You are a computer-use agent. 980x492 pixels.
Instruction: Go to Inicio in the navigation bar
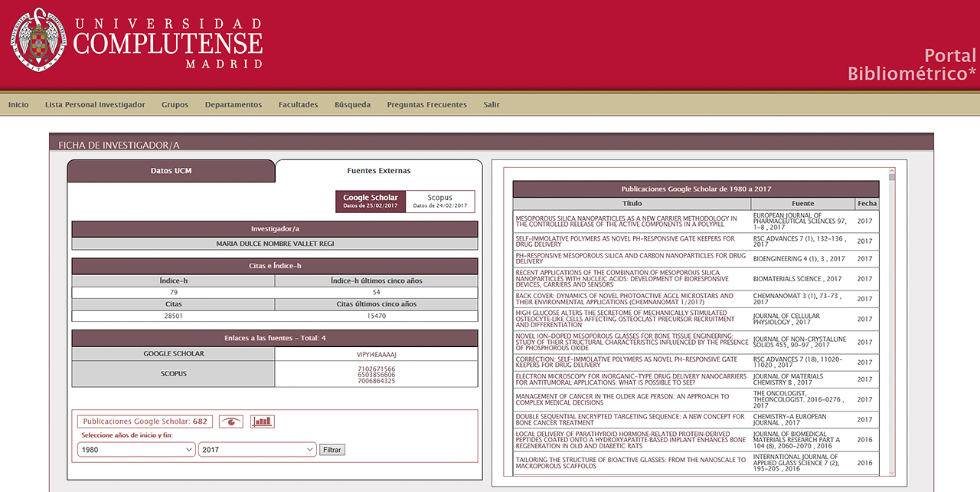pyautogui.click(x=18, y=105)
